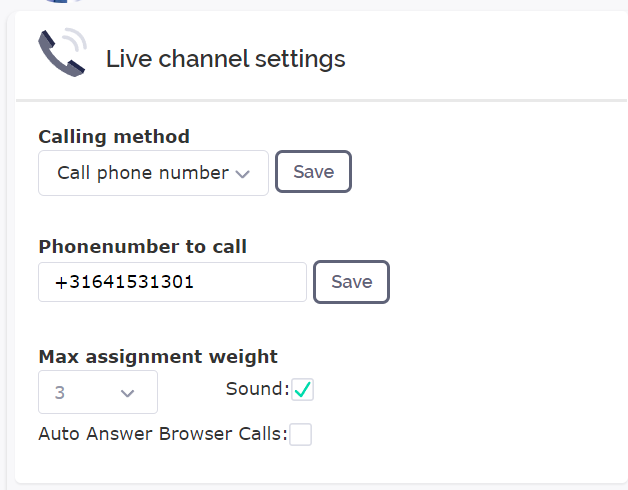Save the Phonenumber to call
628x490 pixels.
coord(351,282)
